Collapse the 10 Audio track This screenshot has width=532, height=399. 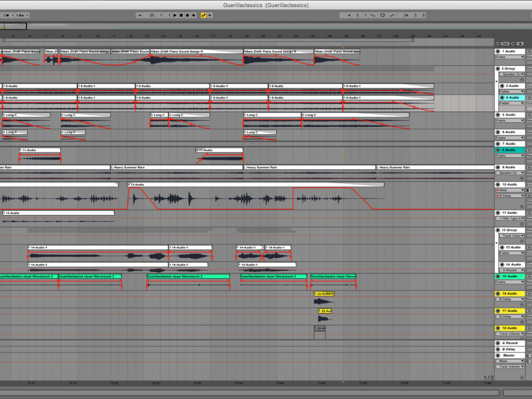(x=498, y=184)
